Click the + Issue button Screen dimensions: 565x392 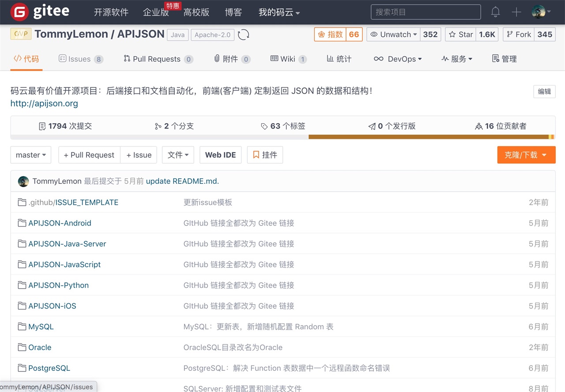[x=139, y=155]
